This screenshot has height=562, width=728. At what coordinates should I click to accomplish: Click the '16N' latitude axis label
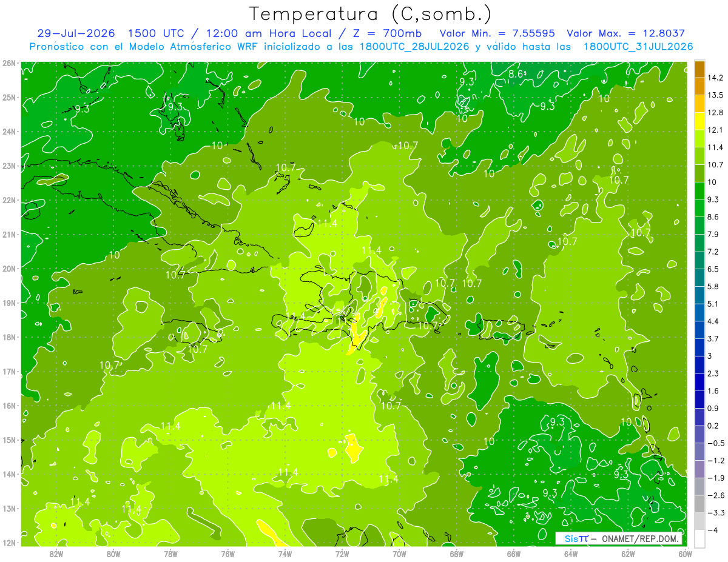point(8,406)
